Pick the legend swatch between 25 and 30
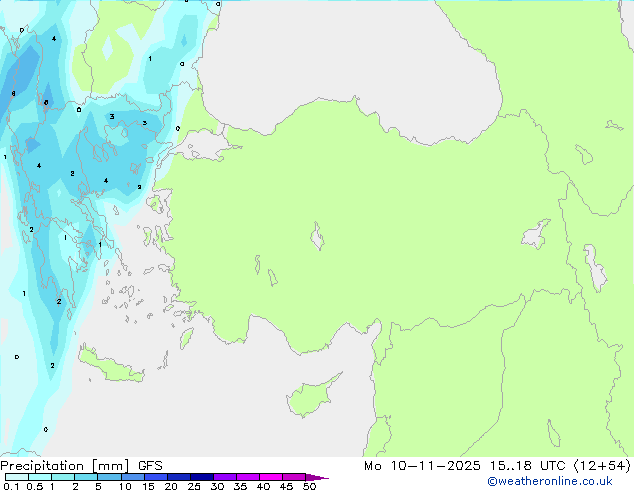The width and height of the screenshot is (634, 490). 202,477
